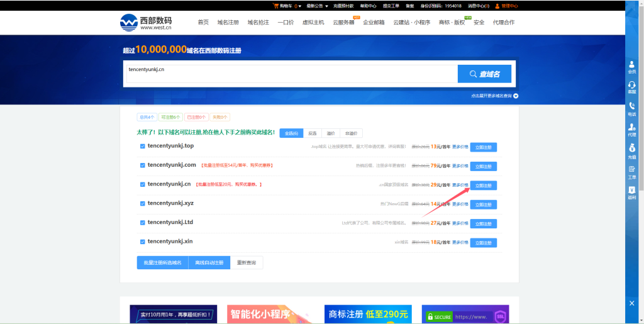Uncheck the tencentyunkj.cn checkbox

coord(143,185)
